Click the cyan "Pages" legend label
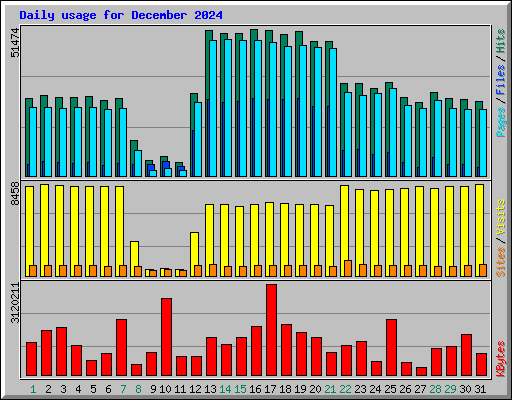The image size is (512, 400). tap(500, 122)
